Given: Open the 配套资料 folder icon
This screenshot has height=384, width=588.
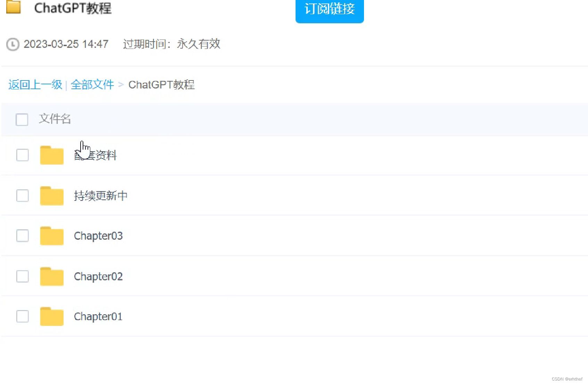Looking at the screenshot, I should [x=51, y=155].
